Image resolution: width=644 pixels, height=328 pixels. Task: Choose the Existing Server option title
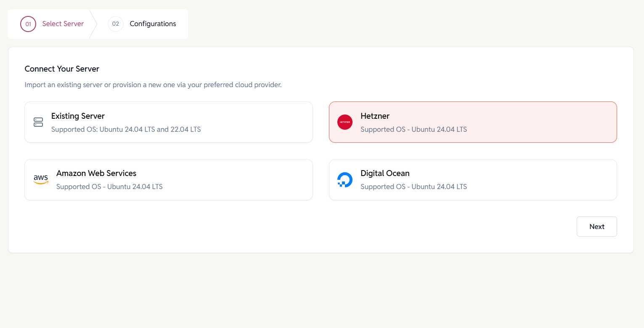point(78,116)
